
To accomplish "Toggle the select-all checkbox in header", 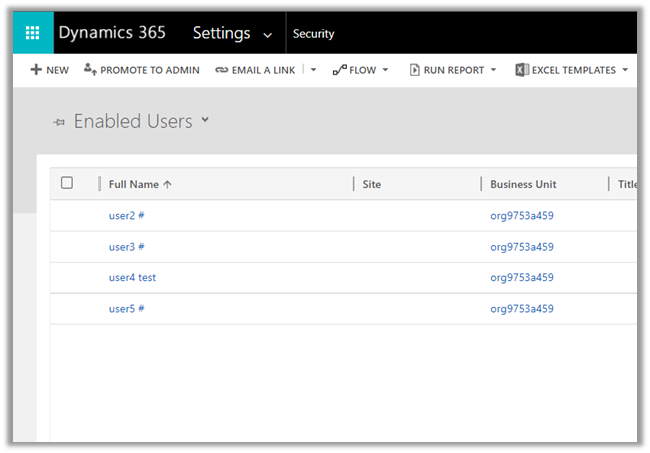I will [x=67, y=183].
